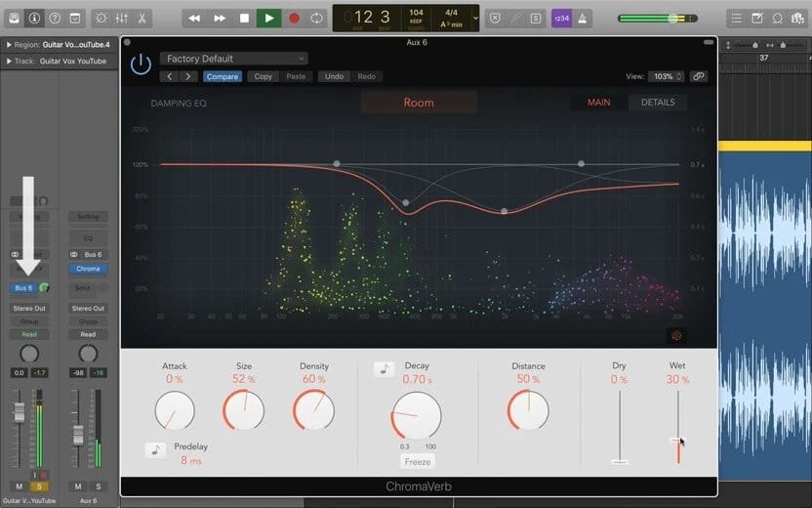Open Quick Help question mark icon
Image resolution: width=812 pixels, height=508 pixels.
tap(55, 19)
